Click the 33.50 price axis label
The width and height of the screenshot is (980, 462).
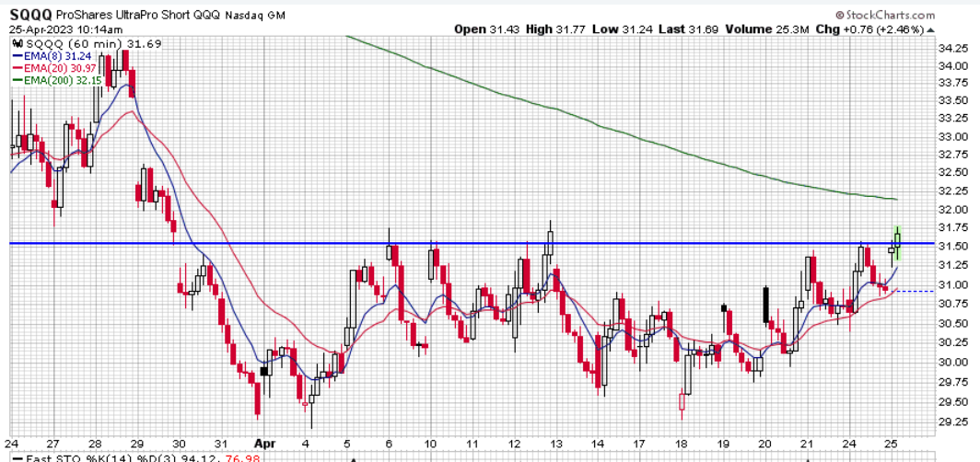951,102
